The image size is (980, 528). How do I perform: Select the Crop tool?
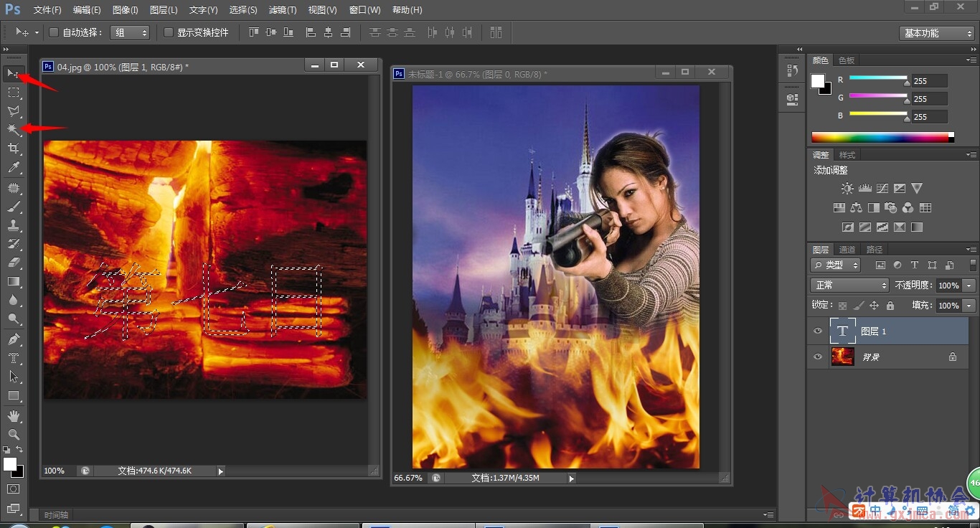tap(13, 148)
